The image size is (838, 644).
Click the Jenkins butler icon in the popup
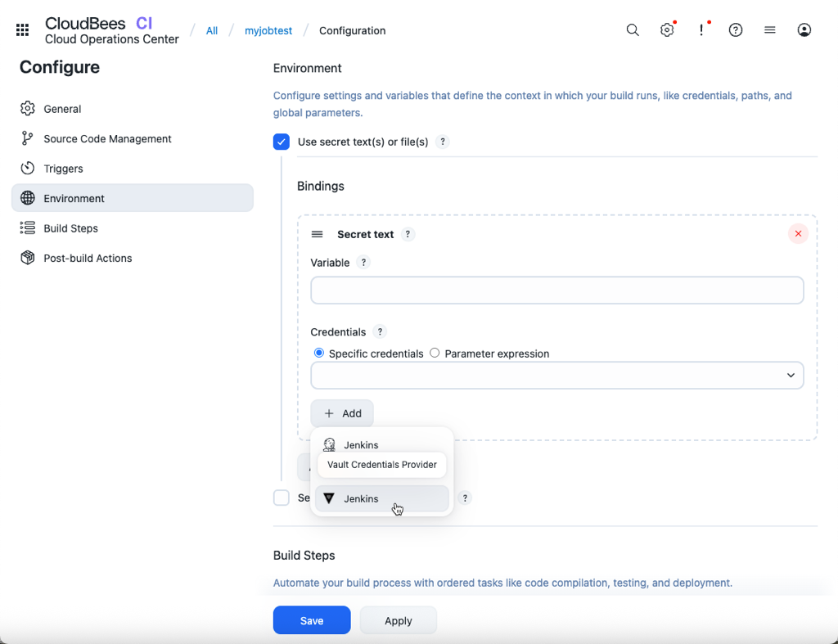pyautogui.click(x=329, y=444)
